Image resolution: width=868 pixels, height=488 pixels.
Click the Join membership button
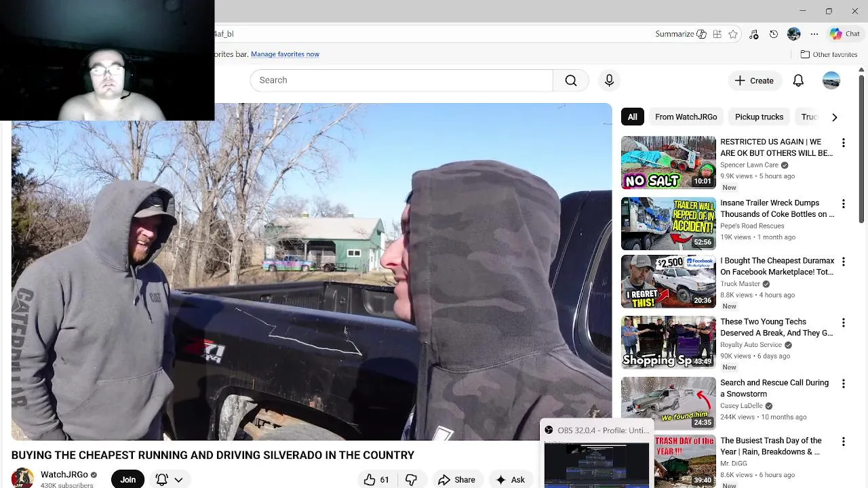click(x=127, y=479)
